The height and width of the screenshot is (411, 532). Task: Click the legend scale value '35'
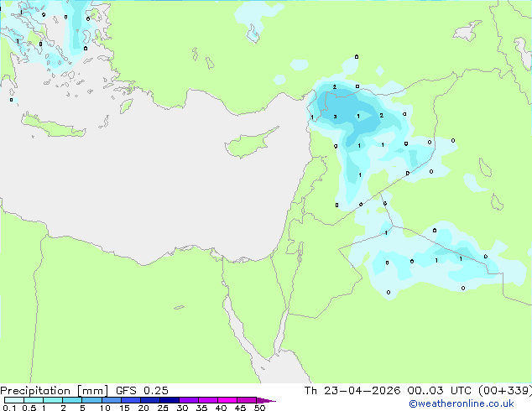tap(201, 408)
